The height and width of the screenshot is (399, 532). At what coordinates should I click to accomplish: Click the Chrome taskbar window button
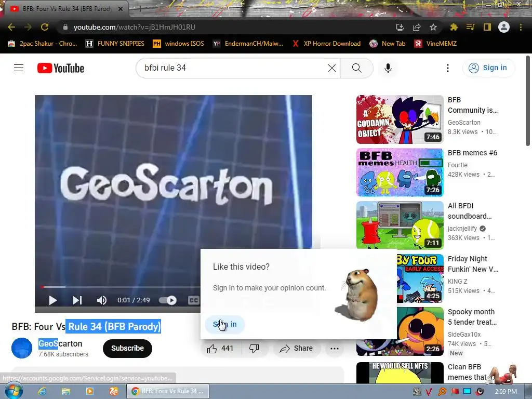click(168, 391)
